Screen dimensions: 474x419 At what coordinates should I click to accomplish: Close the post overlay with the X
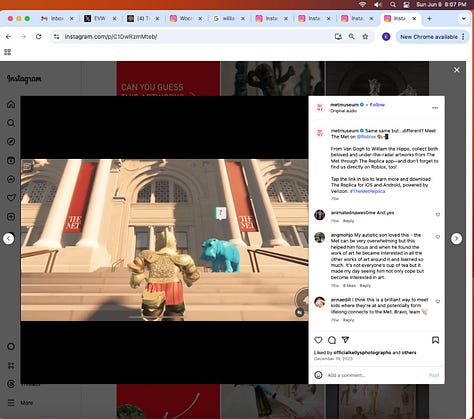coord(457,70)
